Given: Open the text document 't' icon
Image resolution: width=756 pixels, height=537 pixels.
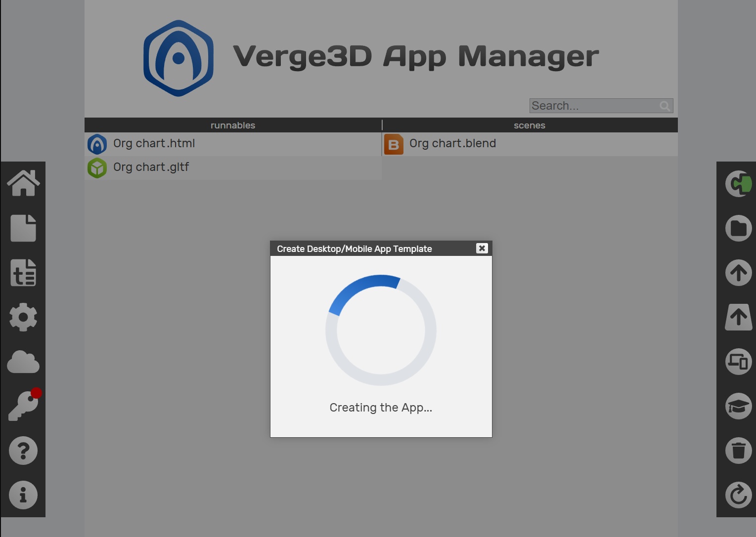Looking at the screenshot, I should [x=23, y=272].
